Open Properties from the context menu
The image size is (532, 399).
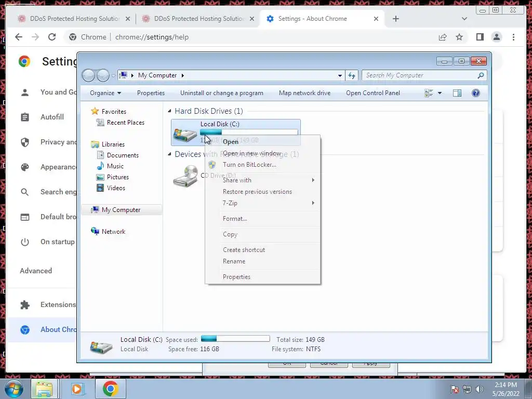[x=262, y=277]
